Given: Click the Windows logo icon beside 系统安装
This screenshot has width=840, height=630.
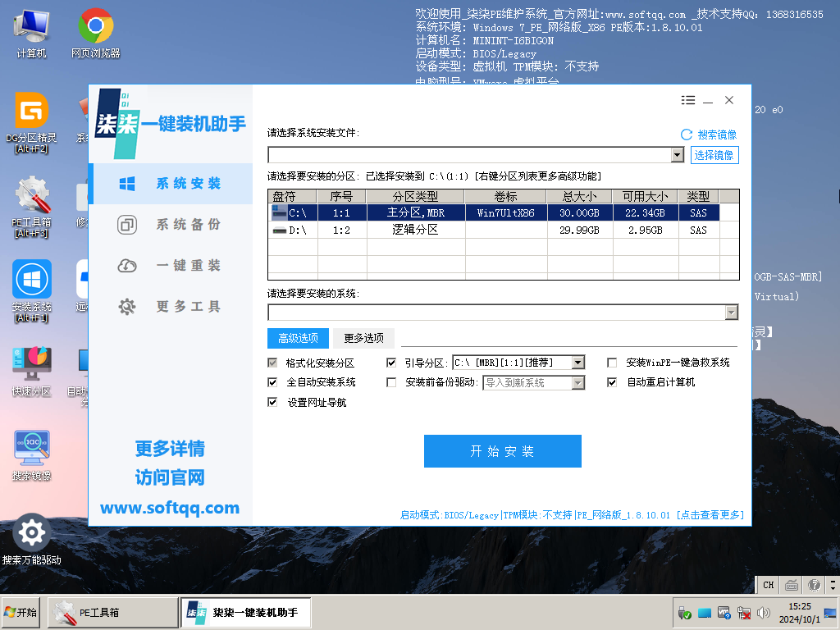Looking at the screenshot, I should 127,184.
